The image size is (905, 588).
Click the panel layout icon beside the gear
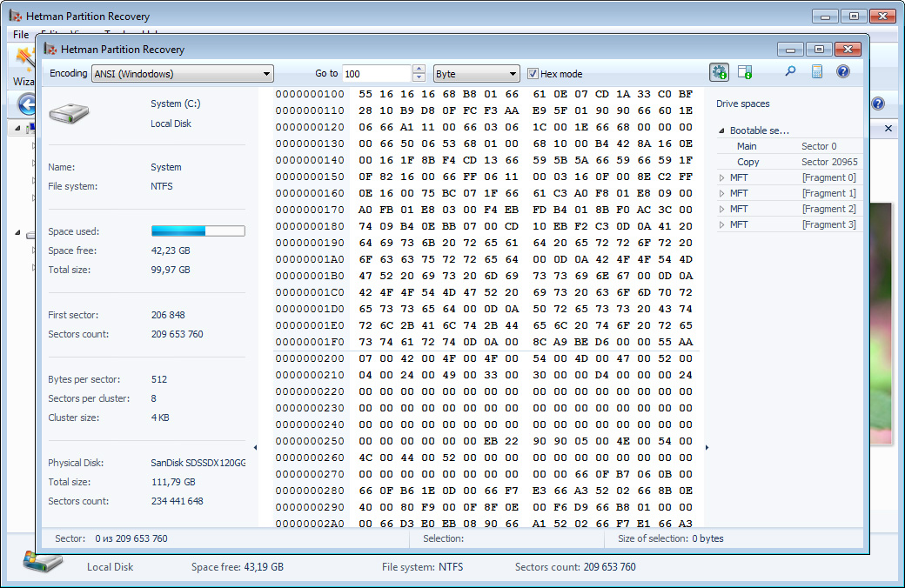[745, 73]
